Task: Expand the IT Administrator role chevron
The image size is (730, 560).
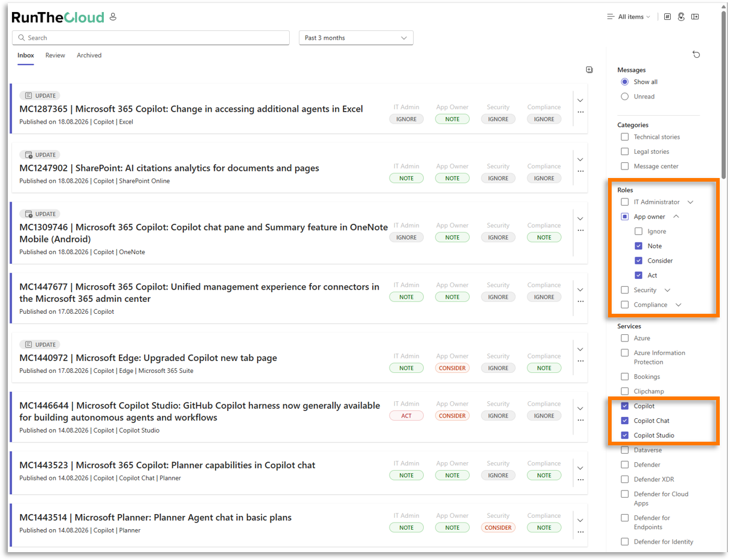Action: click(691, 202)
